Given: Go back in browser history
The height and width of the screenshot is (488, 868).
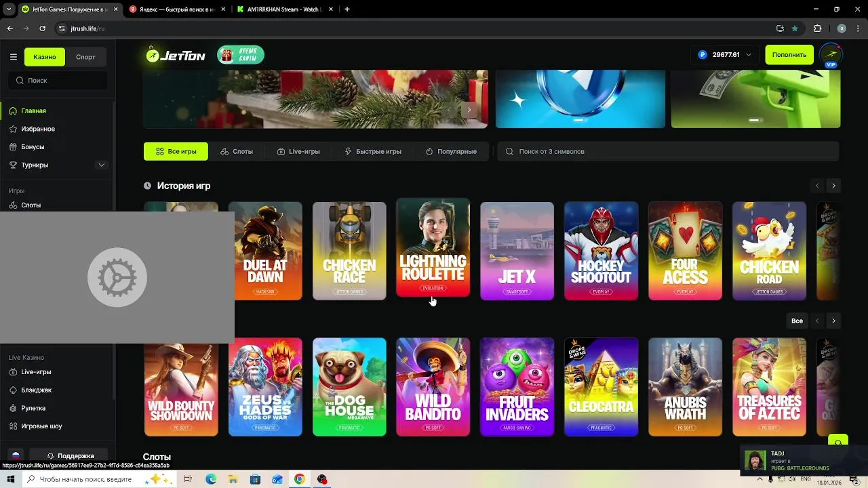Looking at the screenshot, I should click(9, 28).
